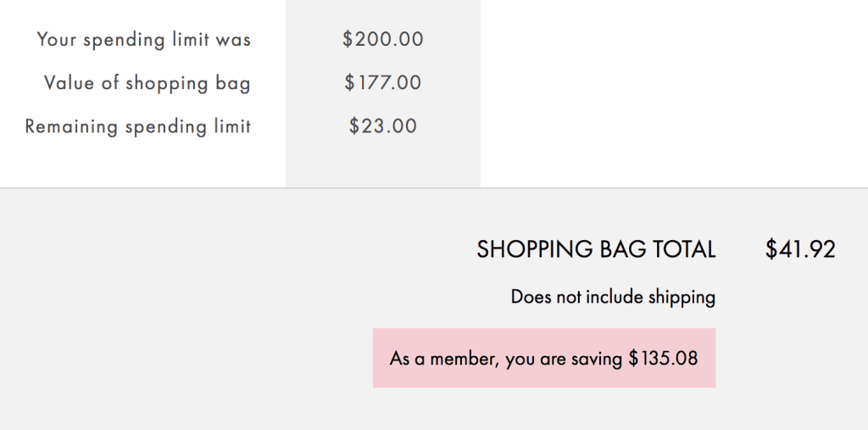
Task: Click "Your" in the spending limit label
Action: point(57,39)
